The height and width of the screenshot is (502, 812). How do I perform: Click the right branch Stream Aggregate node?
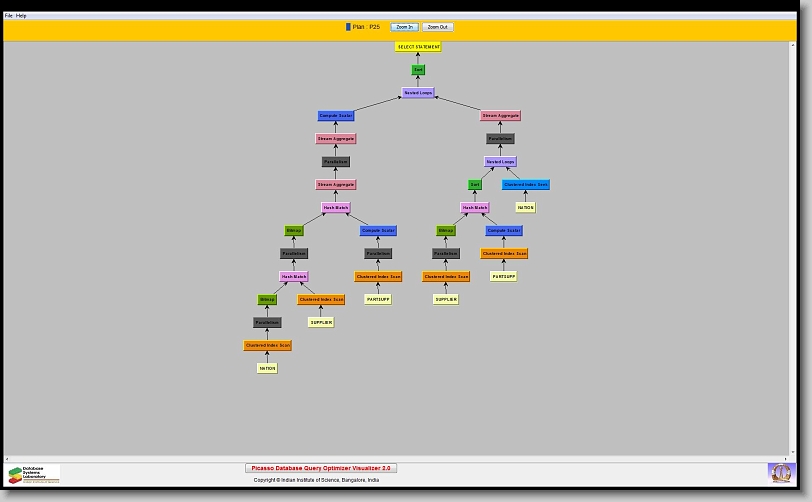click(500, 116)
